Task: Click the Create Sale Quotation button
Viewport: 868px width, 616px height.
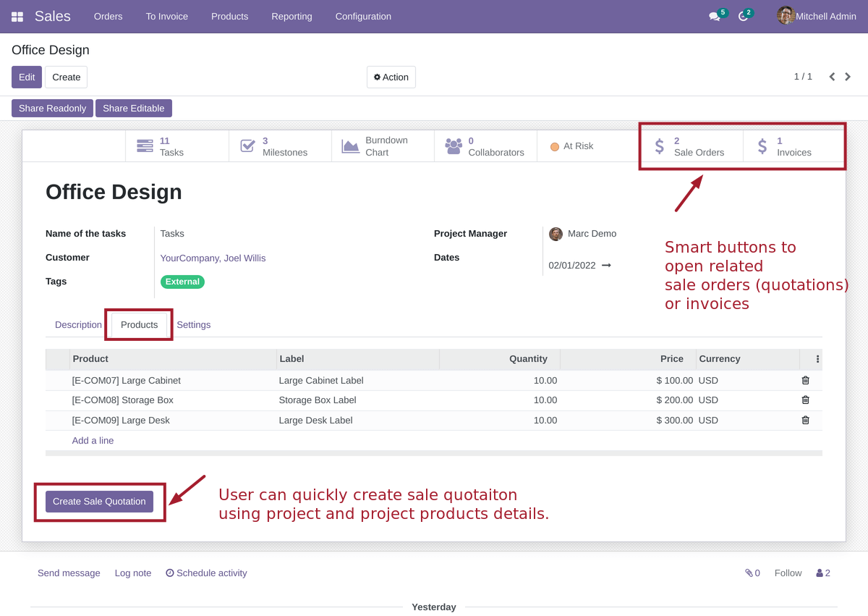Action: click(x=99, y=501)
